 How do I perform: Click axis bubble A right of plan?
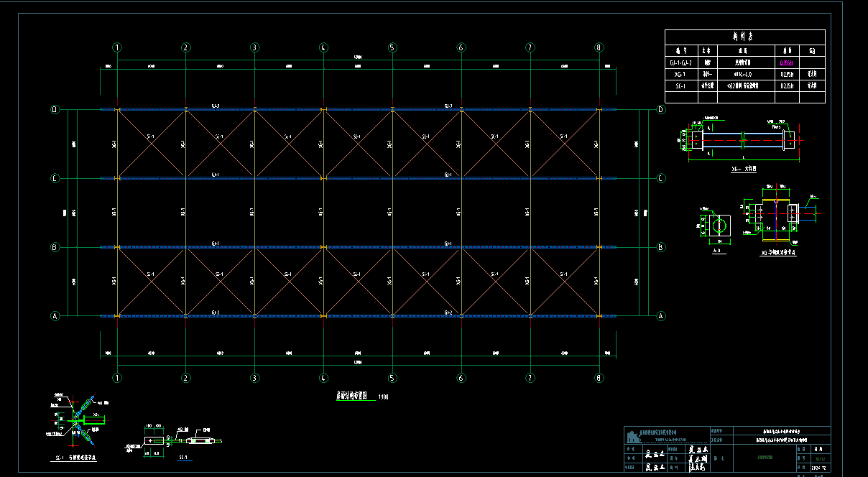click(x=661, y=315)
